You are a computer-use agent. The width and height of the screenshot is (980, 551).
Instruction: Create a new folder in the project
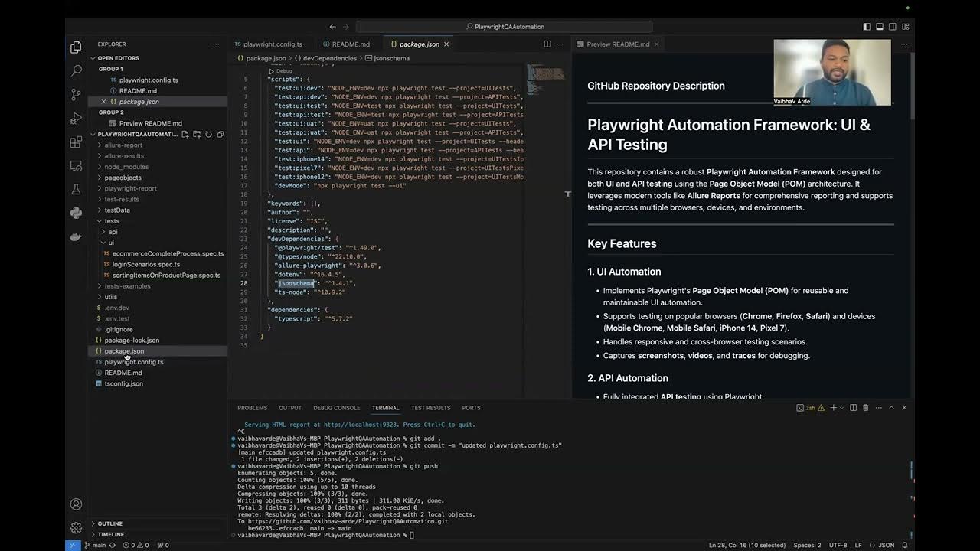tap(197, 135)
